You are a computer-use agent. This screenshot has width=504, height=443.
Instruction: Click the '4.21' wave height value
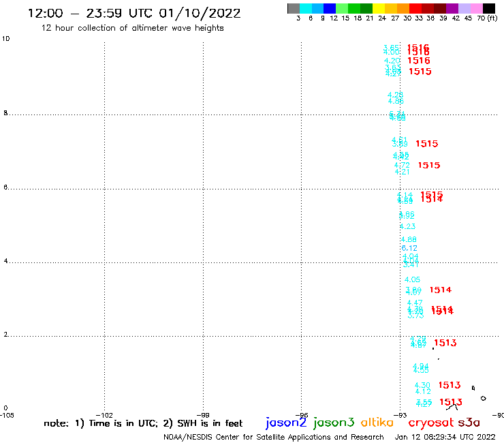pyautogui.click(x=402, y=172)
